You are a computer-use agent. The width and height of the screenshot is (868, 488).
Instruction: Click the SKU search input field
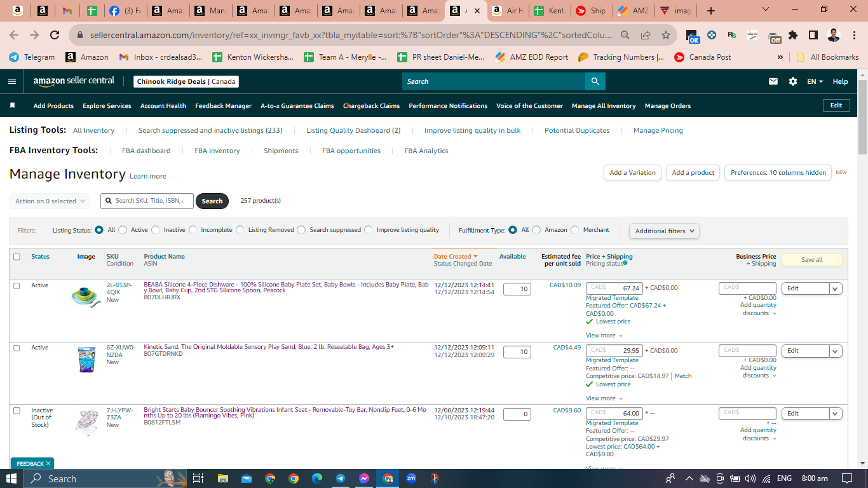tap(147, 201)
